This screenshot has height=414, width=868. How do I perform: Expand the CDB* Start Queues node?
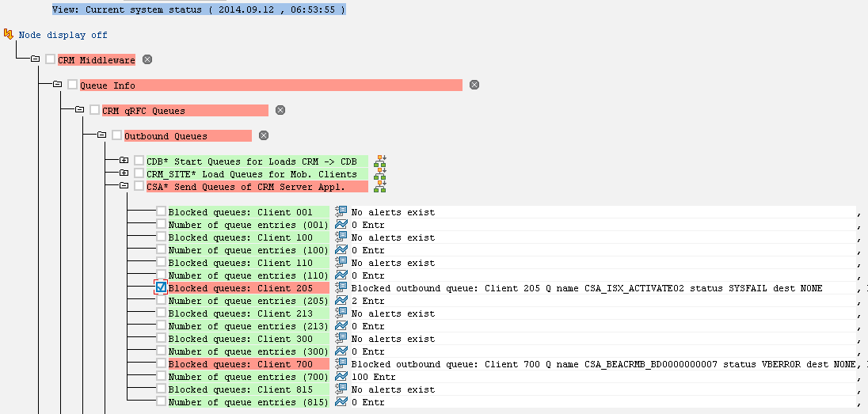(124, 161)
